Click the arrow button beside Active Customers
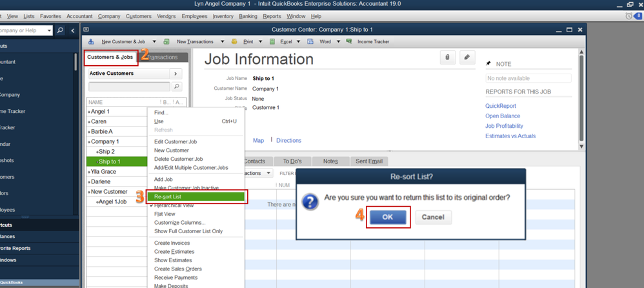The height and width of the screenshot is (288, 644). [x=176, y=74]
